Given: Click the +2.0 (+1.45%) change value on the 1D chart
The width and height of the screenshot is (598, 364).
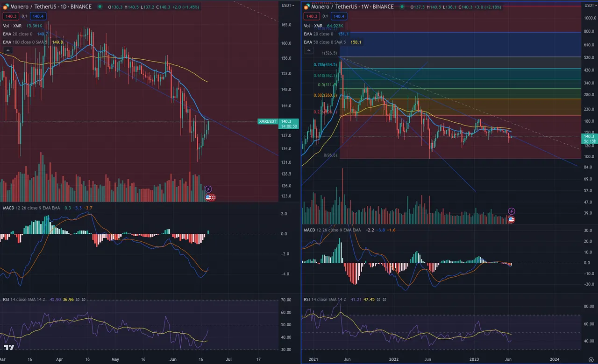Looking at the screenshot, I should [186, 7].
